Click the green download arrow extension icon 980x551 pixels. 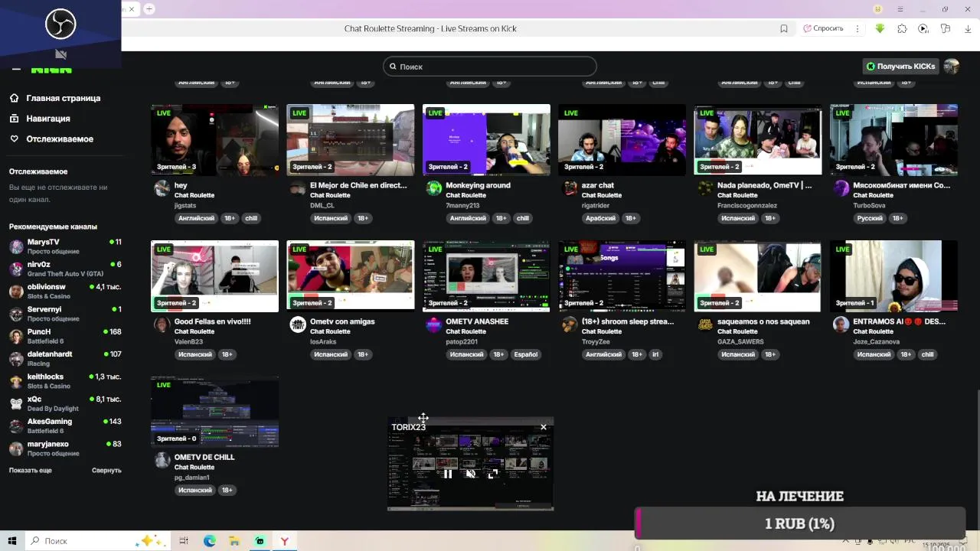[880, 28]
